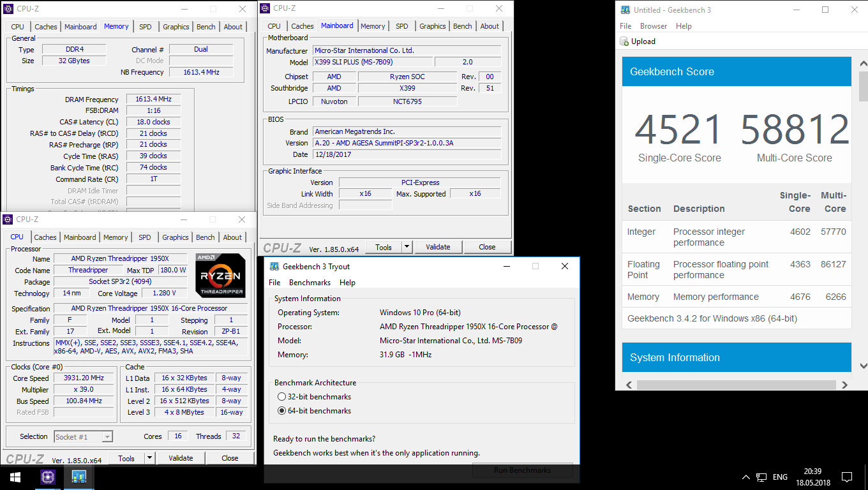Open the taskbar notification center icon
This screenshot has width=868, height=490.
(x=846, y=477)
